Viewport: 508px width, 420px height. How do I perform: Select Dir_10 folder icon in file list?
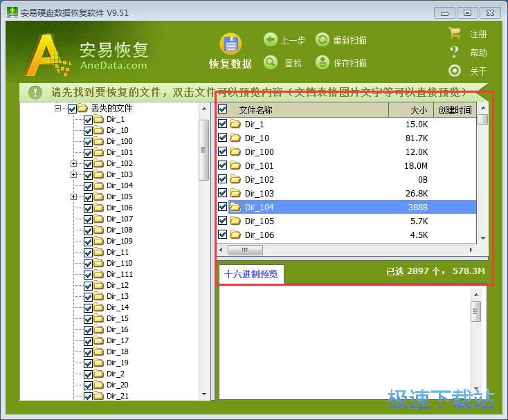(x=235, y=138)
